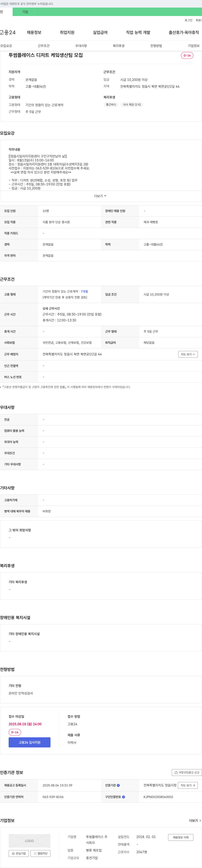202x868 pixels.
Task: Jump to 모집요강 section tab
Action: pyautogui.click(x=6, y=46)
